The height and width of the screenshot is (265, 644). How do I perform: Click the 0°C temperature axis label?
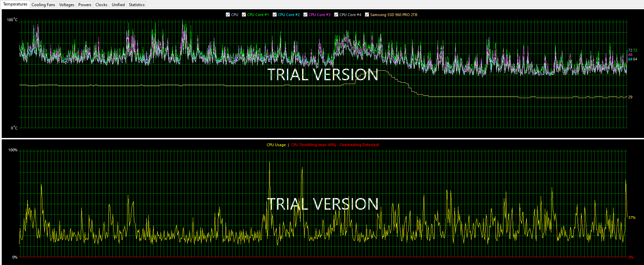point(14,128)
